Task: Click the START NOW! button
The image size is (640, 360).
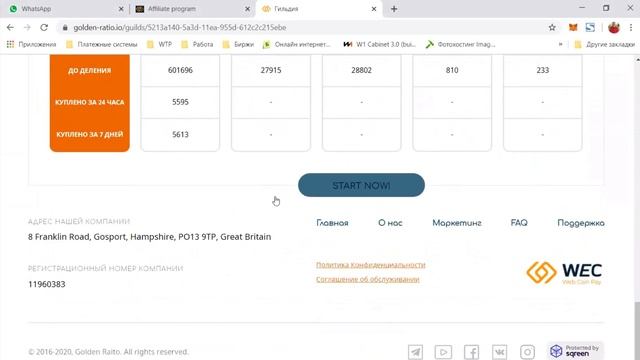Action: 361,185
